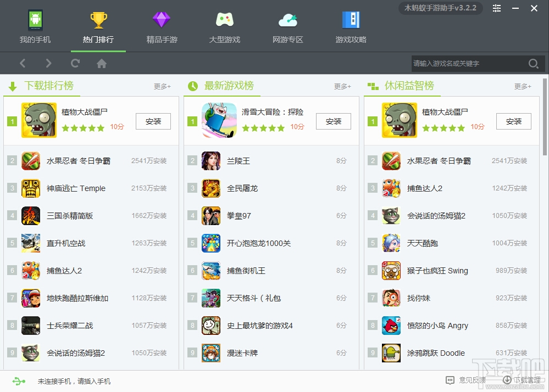The width and height of the screenshot is (549, 392).
Task: Open the 大型游戏 tab
Action: coord(224,27)
